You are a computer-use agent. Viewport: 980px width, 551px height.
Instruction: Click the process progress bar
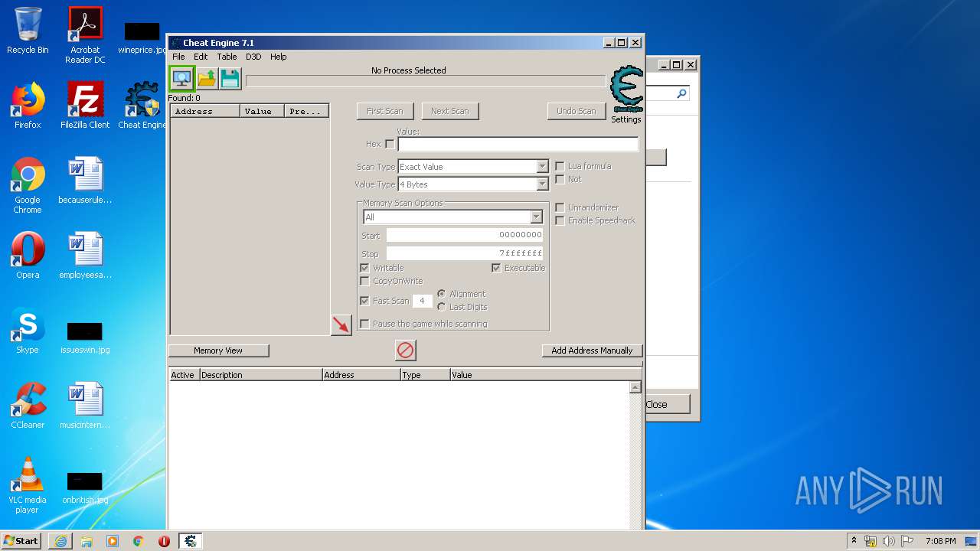[x=425, y=81]
